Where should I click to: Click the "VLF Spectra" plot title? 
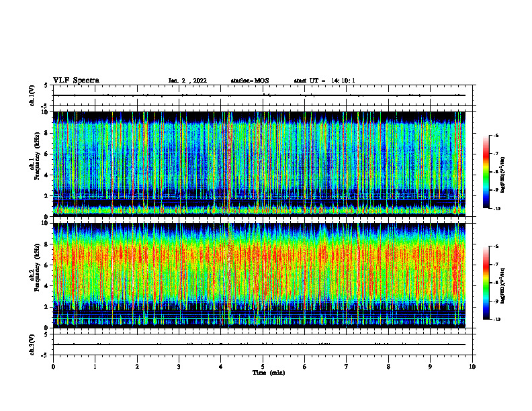pyautogui.click(x=76, y=81)
